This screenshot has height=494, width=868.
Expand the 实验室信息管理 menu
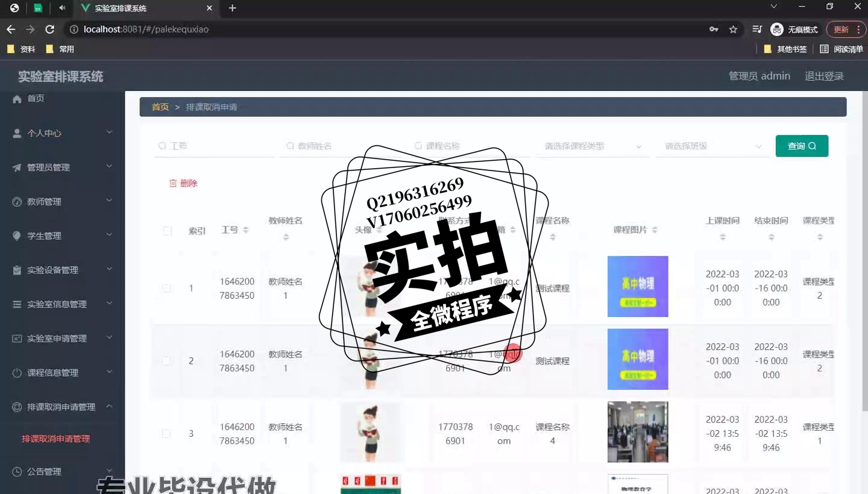tap(109, 303)
